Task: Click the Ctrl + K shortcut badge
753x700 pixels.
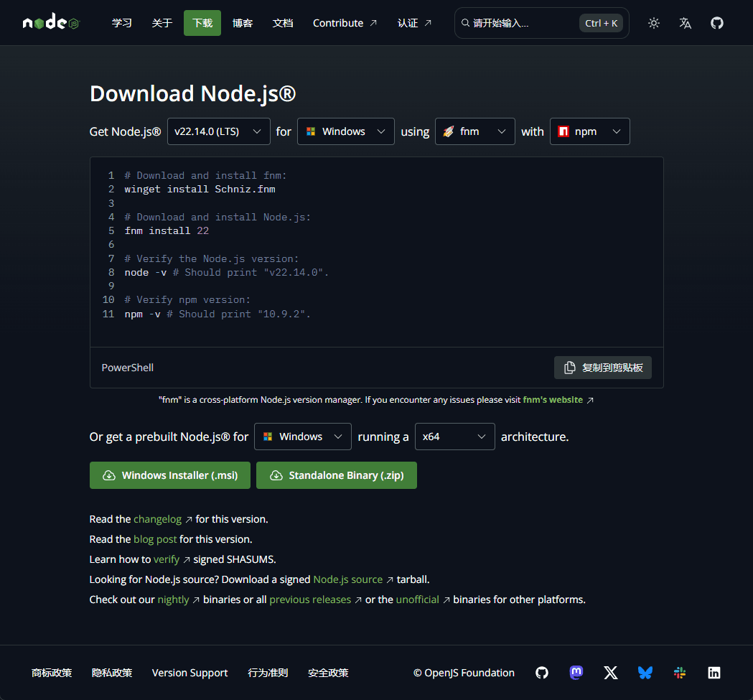Action: 602,23
